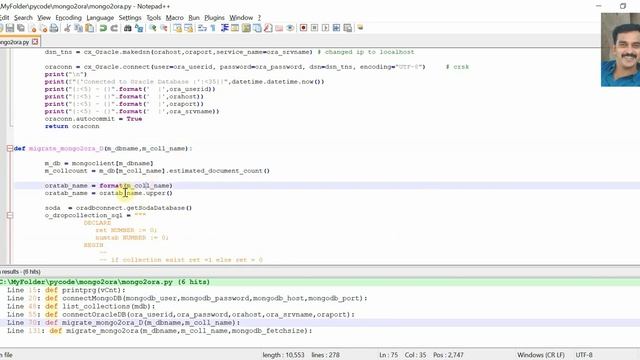Toggle the Document Map panel icon
This screenshot has height=360, width=640.
pyautogui.click(x=246, y=28)
